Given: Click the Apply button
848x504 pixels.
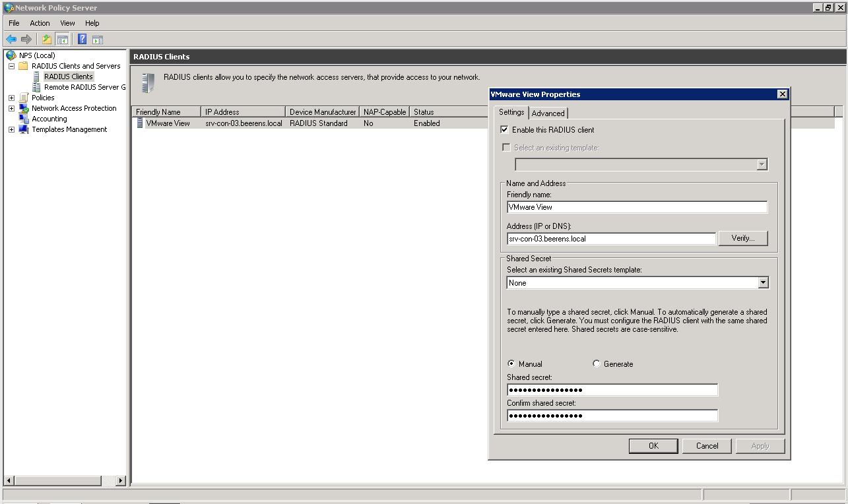Looking at the screenshot, I should pyautogui.click(x=760, y=446).
